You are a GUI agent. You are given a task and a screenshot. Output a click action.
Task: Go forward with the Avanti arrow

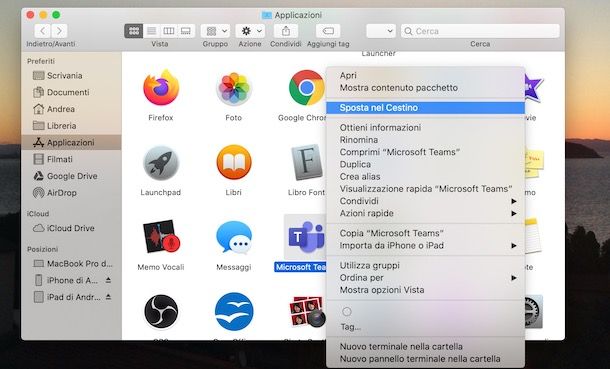59,31
